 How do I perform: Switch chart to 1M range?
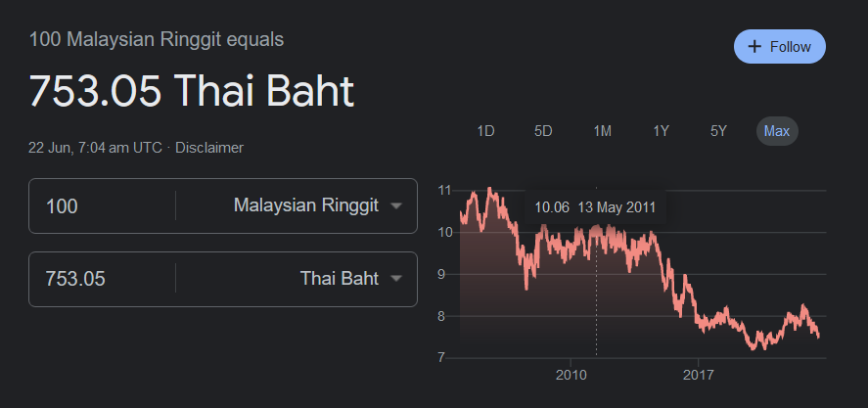pos(602,131)
